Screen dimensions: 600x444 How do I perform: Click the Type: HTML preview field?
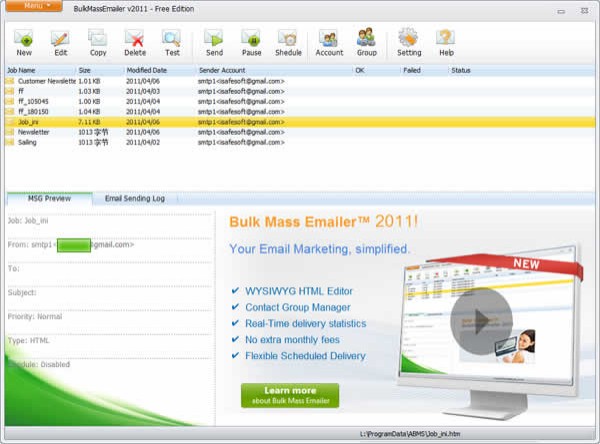(28, 340)
